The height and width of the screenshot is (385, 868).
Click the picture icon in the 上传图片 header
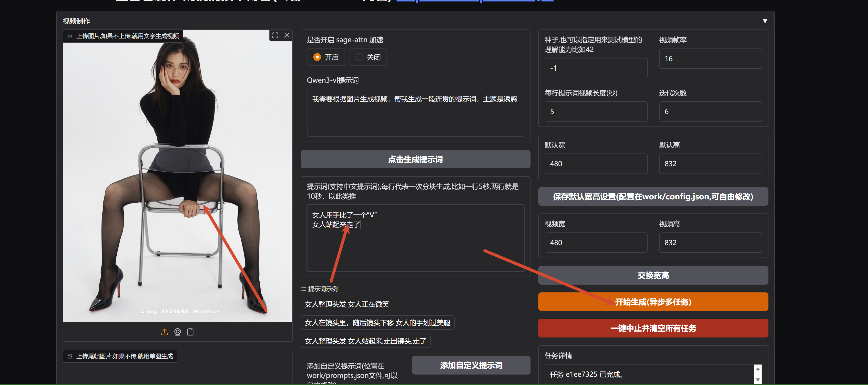(x=70, y=36)
